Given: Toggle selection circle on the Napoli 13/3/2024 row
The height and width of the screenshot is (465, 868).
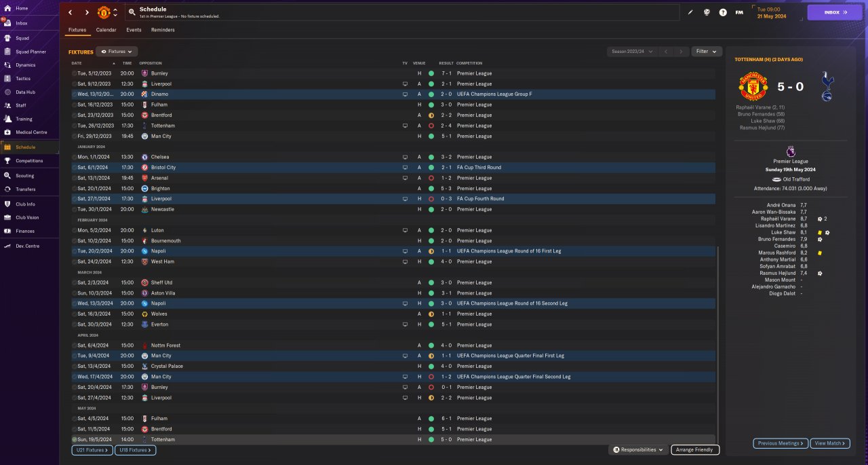Looking at the screenshot, I should pos(74,303).
